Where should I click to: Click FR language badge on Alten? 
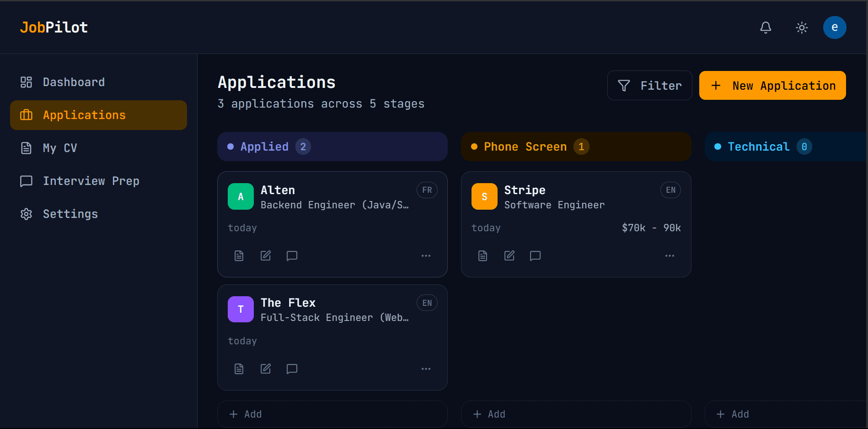[427, 190]
